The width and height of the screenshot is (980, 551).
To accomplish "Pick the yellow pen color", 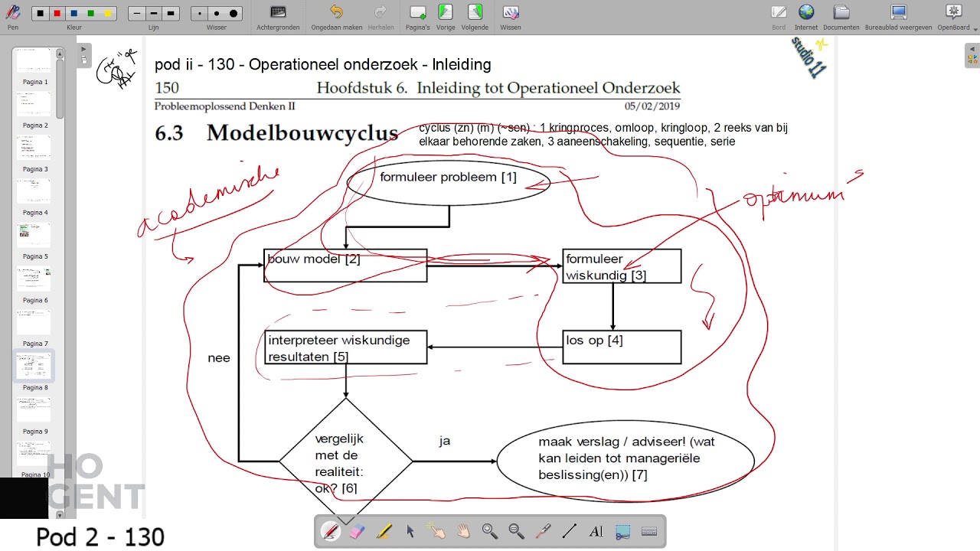I will coord(107,14).
